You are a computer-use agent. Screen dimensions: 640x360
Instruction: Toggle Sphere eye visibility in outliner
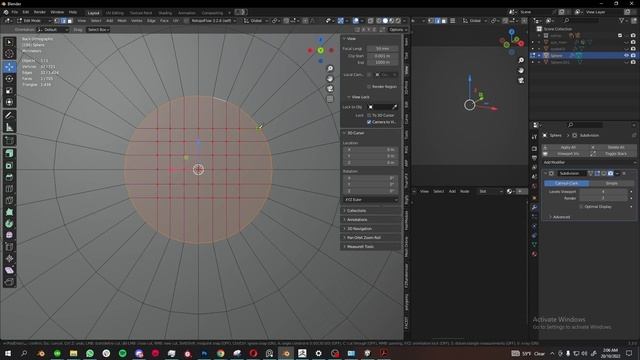click(626, 56)
